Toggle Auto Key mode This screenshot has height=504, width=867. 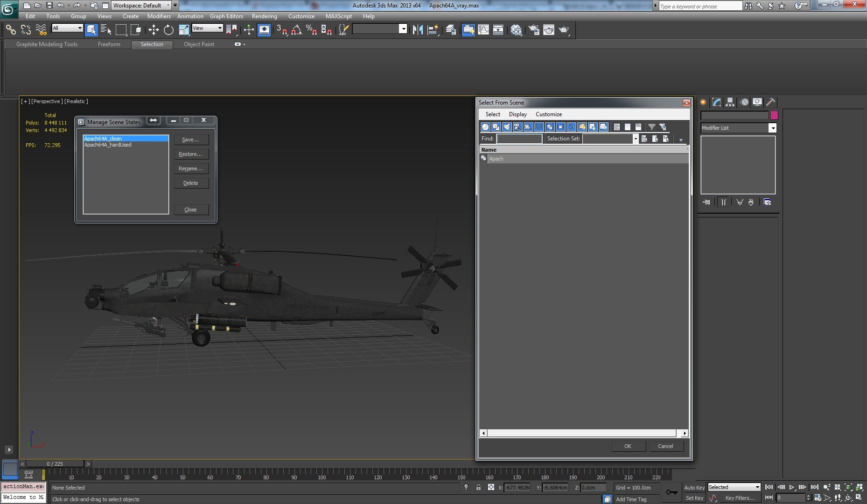pyautogui.click(x=694, y=488)
